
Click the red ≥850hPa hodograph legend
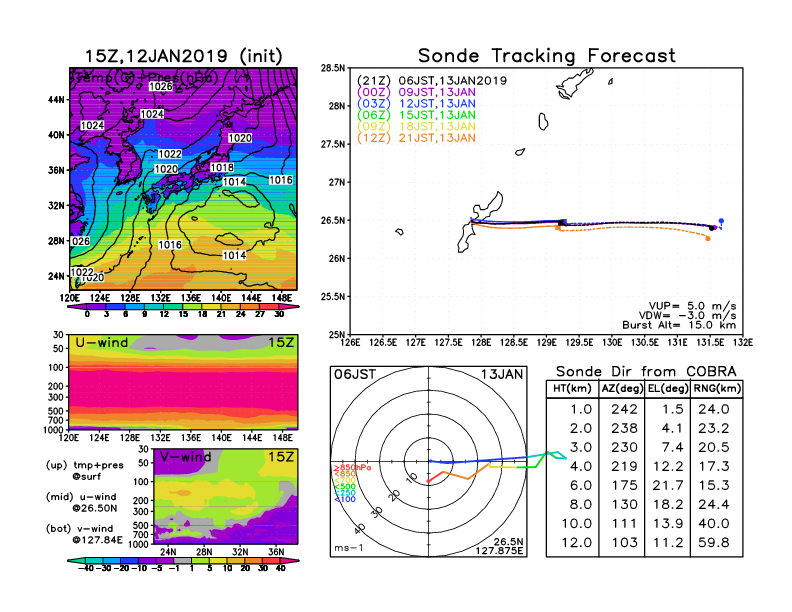pos(353,468)
